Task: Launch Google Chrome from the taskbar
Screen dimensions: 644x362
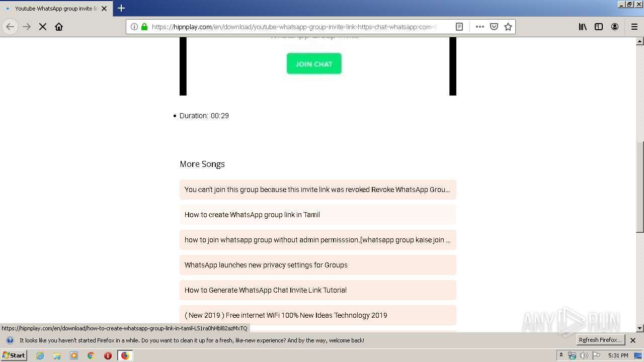Action: pos(91,355)
